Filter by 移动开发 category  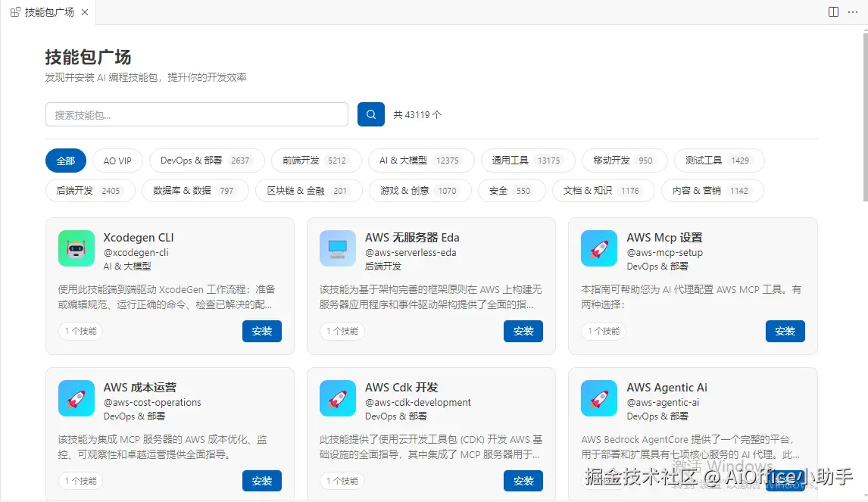(624, 161)
